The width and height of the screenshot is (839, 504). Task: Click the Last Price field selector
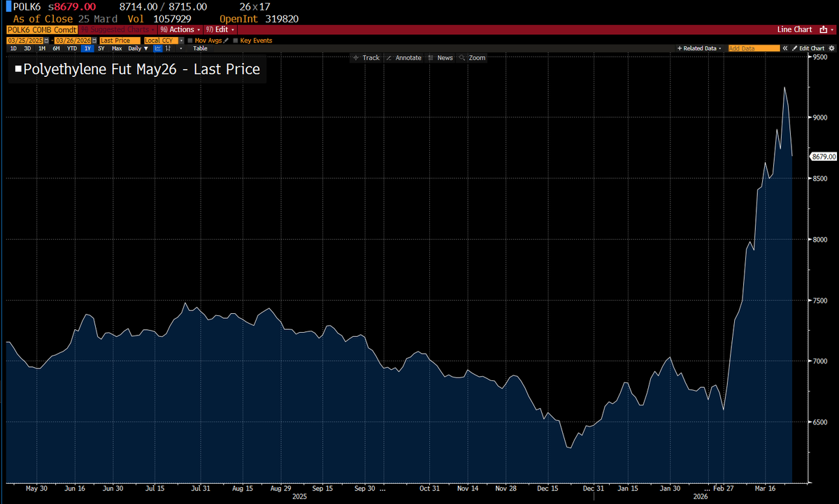[x=120, y=41]
